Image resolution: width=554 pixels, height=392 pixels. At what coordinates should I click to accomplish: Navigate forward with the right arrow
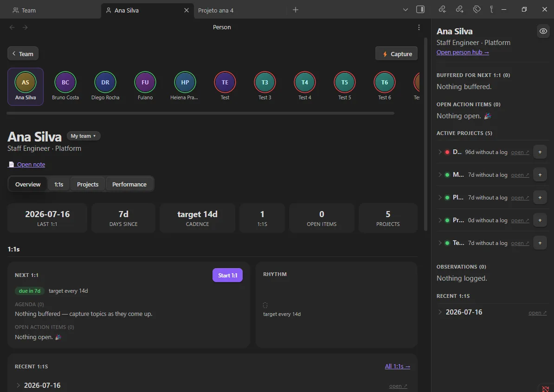pos(25,27)
